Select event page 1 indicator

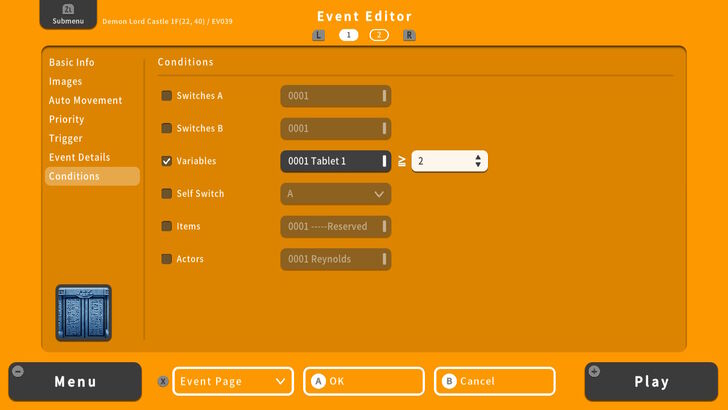point(348,35)
